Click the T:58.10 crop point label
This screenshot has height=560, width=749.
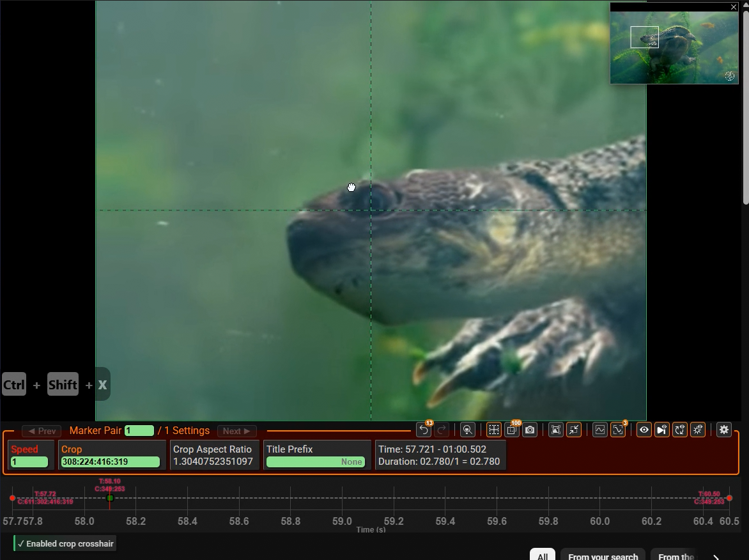[x=110, y=481]
